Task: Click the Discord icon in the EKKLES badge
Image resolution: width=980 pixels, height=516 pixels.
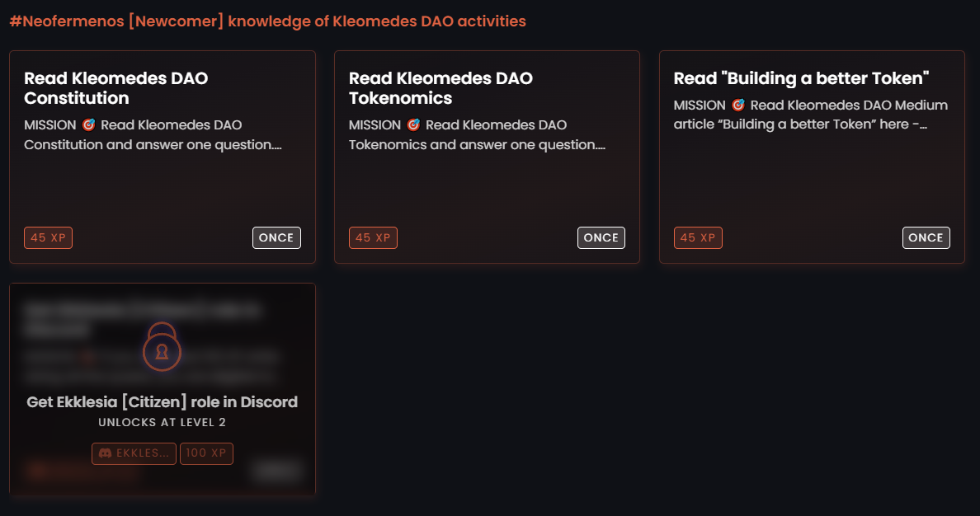Action: (105, 453)
